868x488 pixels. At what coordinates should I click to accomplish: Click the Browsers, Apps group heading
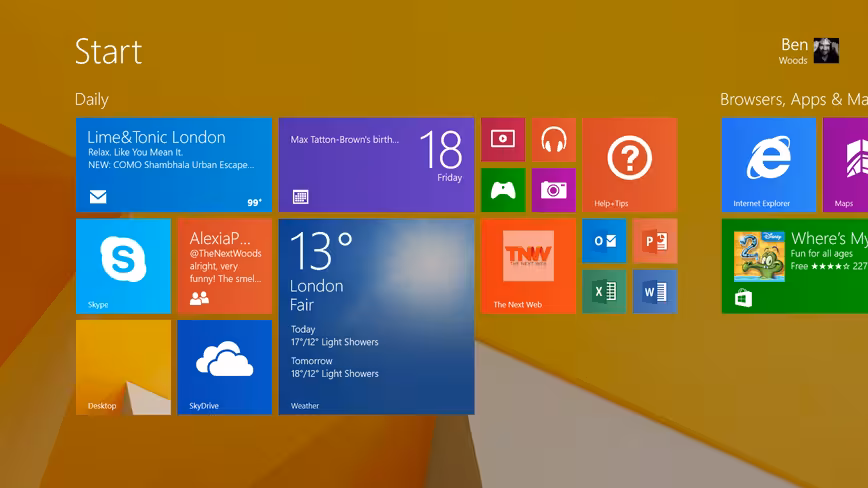pyautogui.click(x=794, y=100)
